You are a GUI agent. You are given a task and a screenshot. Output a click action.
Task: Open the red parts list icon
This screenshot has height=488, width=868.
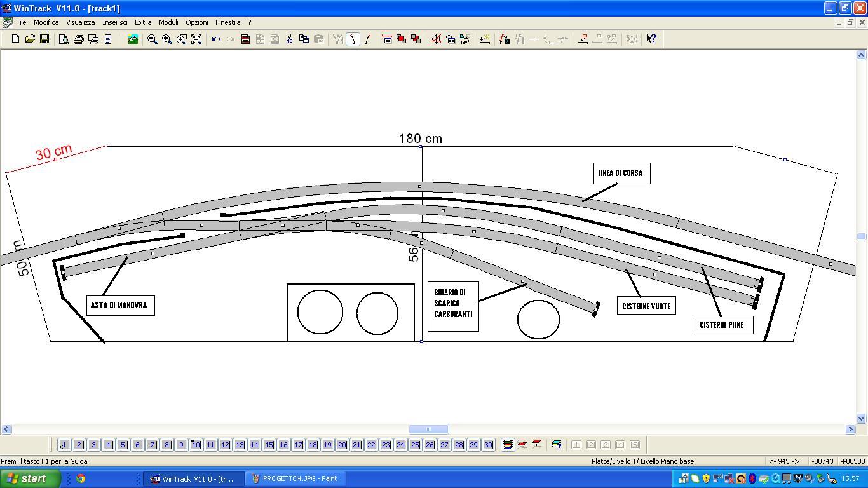tap(245, 39)
